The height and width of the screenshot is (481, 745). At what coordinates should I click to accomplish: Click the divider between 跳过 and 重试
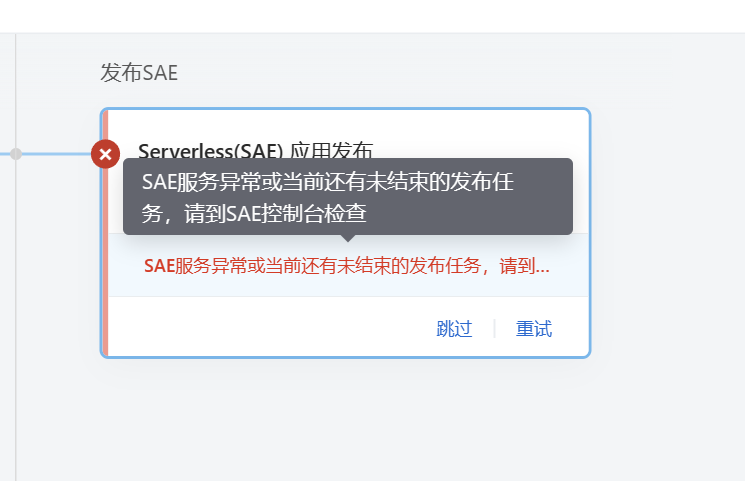(494, 328)
